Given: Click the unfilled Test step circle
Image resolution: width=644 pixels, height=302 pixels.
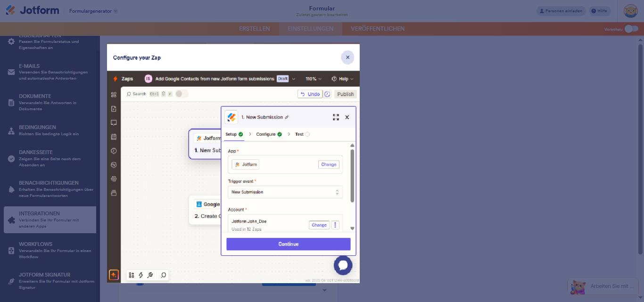Looking at the screenshot, I should click(x=307, y=134).
